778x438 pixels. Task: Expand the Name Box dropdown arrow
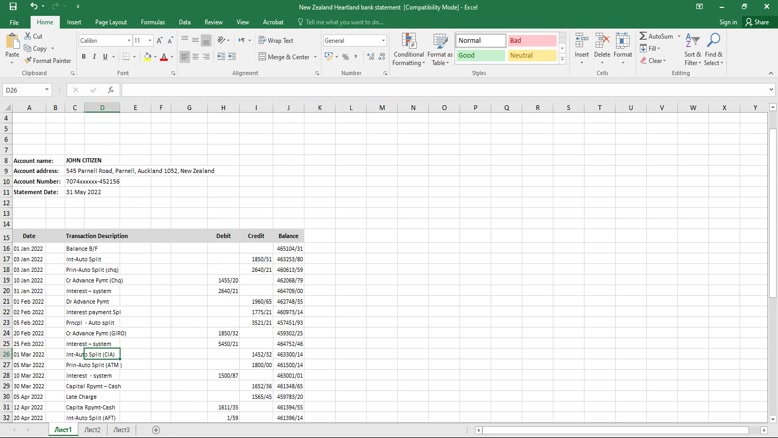pyautogui.click(x=47, y=90)
